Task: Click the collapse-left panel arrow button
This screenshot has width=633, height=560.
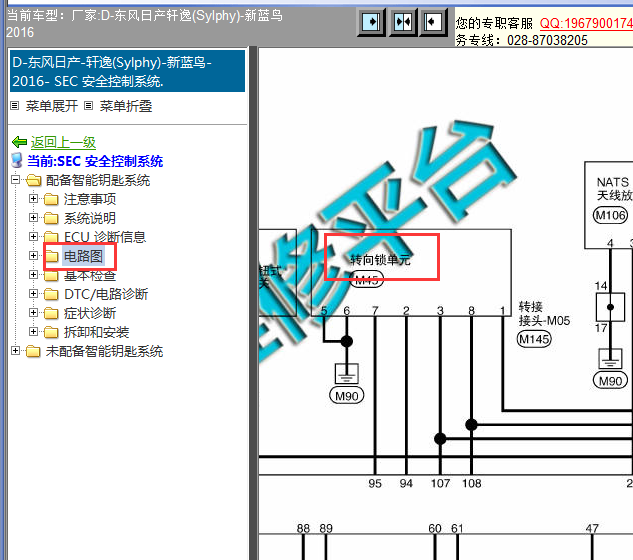Action: pos(433,22)
